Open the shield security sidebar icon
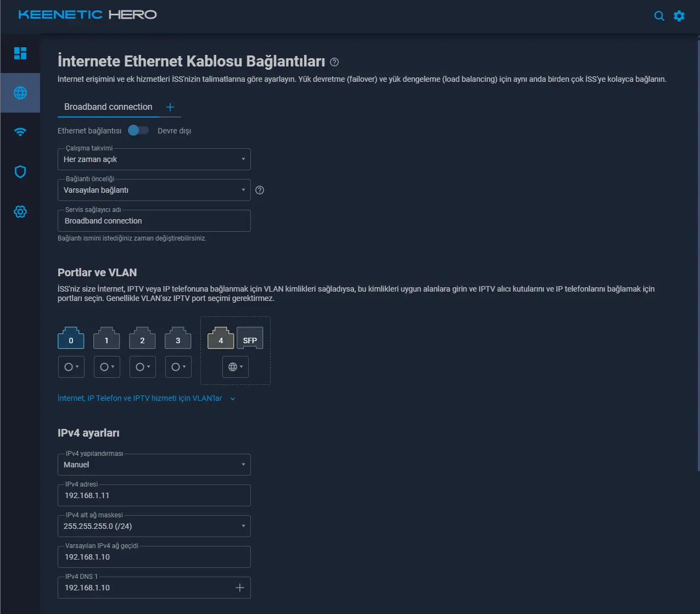 coord(20,172)
